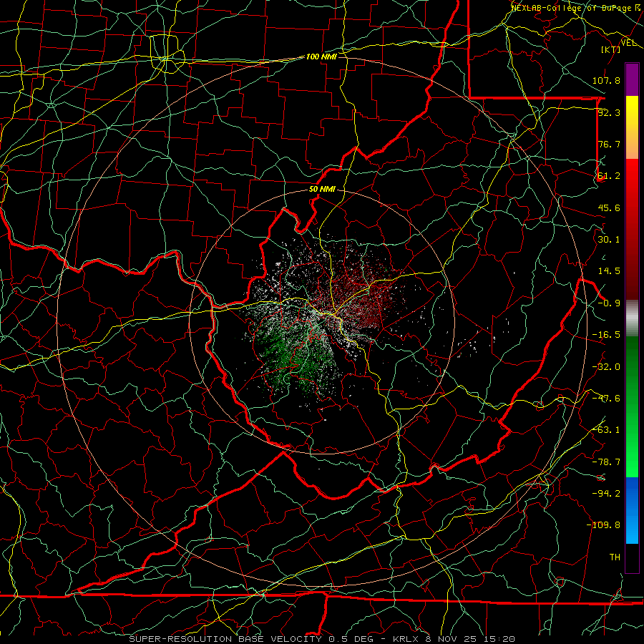Pick the blue segment of the color bar
Screen dimensions: 644x644
point(632,510)
